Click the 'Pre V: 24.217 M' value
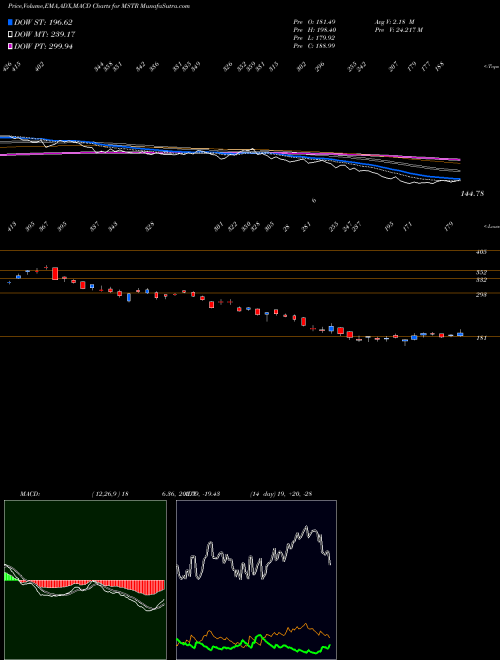 tap(399, 30)
